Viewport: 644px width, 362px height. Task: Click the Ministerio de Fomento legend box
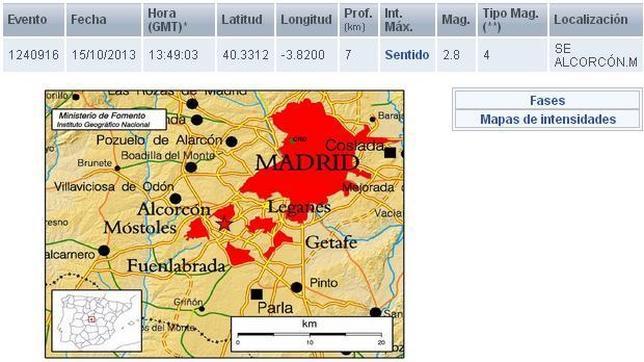(109, 120)
